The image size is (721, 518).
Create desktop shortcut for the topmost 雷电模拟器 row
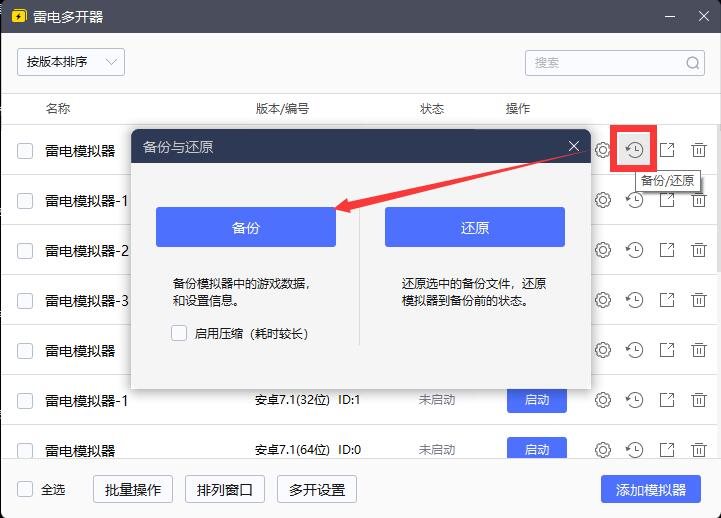[x=667, y=150]
